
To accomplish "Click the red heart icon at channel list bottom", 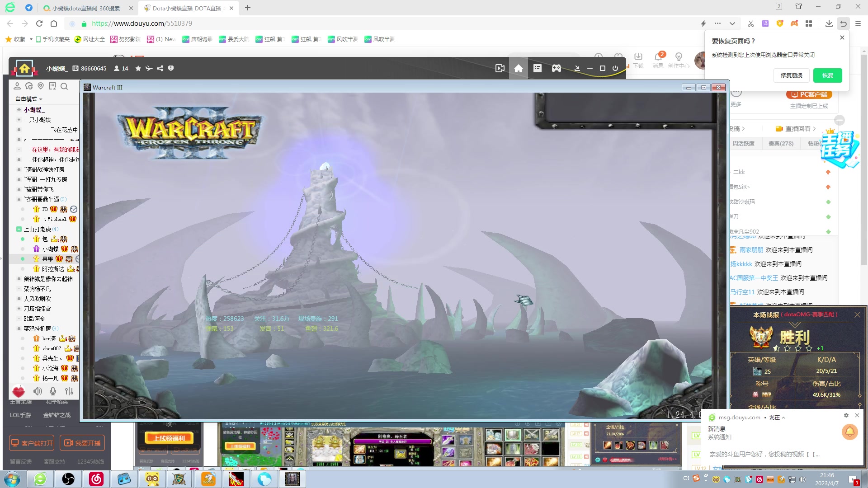I will pos(19,391).
